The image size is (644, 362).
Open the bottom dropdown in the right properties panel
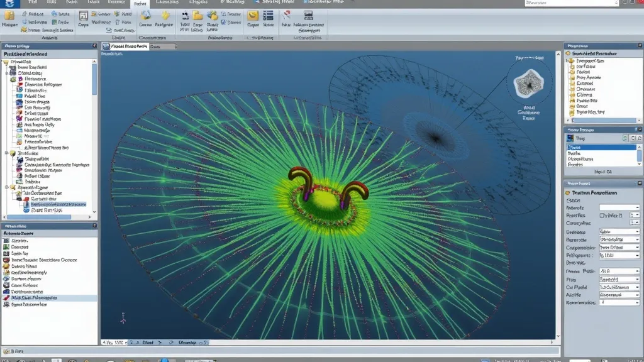(x=636, y=302)
